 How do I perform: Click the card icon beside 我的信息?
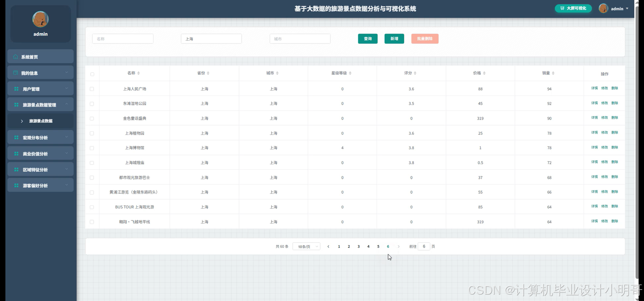coord(16,73)
